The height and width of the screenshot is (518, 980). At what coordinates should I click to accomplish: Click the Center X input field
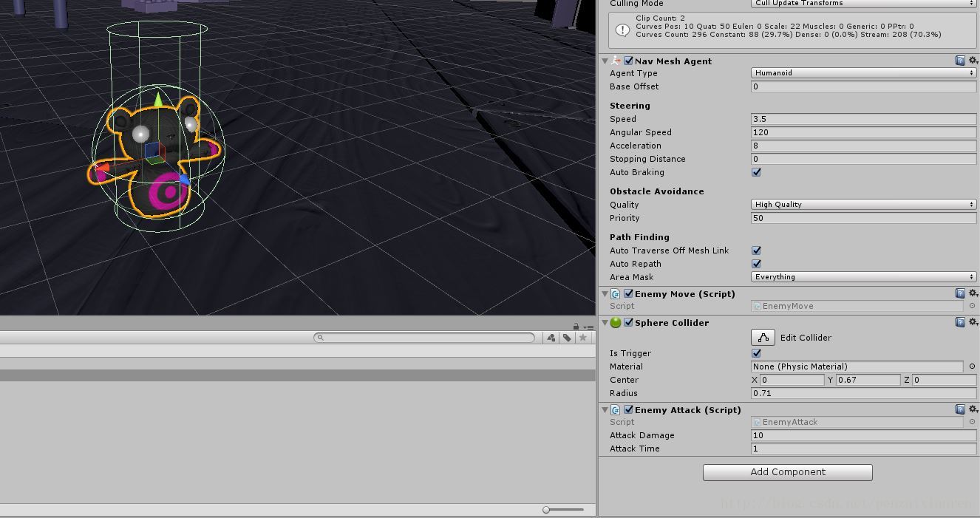click(x=792, y=380)
